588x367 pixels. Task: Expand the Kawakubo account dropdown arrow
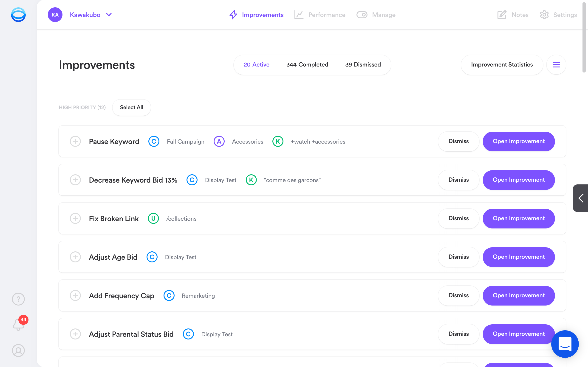109,15
